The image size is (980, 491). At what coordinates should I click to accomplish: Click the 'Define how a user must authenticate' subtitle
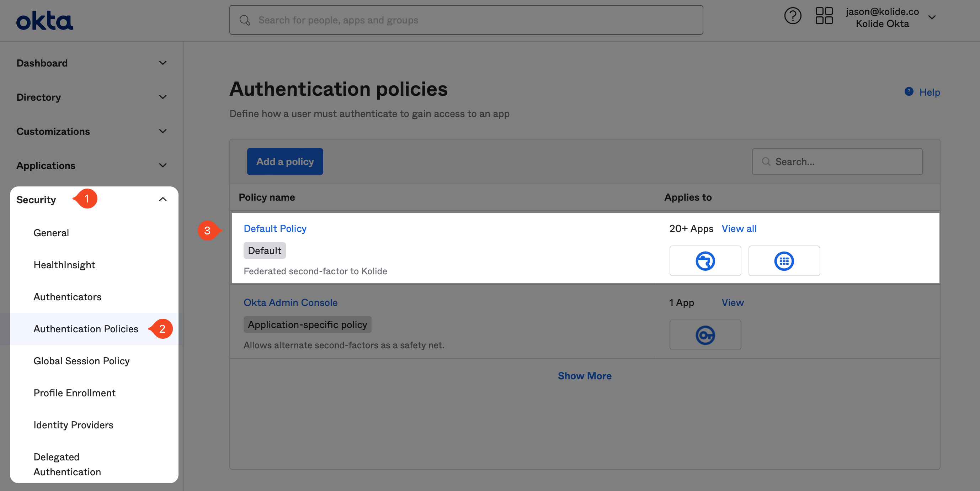coord(369,114)
